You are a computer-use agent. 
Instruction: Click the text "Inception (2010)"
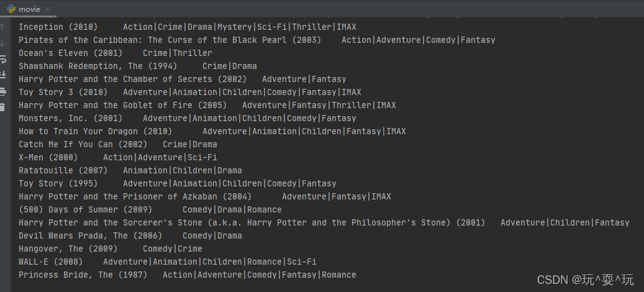[58, 27]
